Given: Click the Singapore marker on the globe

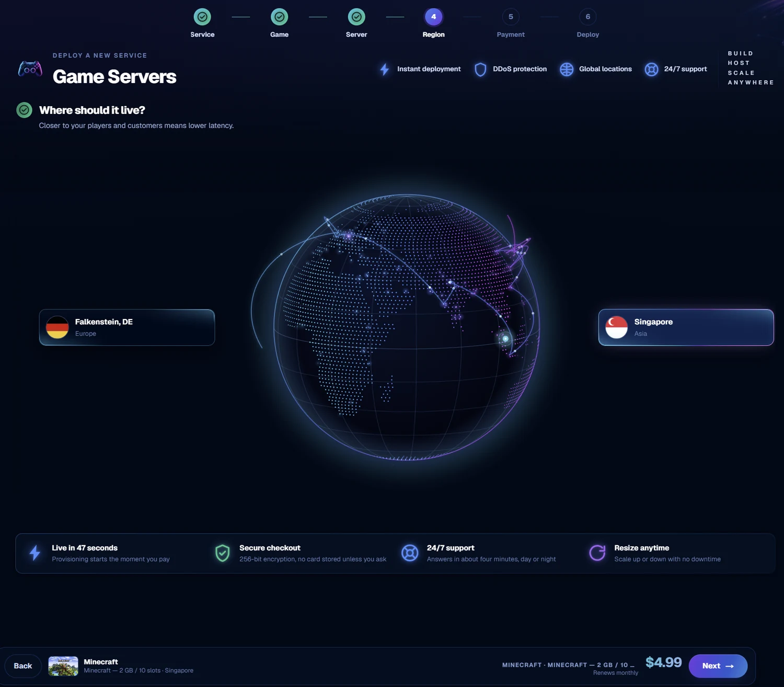Looking at the screenshot, I should pyautogui.click(x=505, y=339).
